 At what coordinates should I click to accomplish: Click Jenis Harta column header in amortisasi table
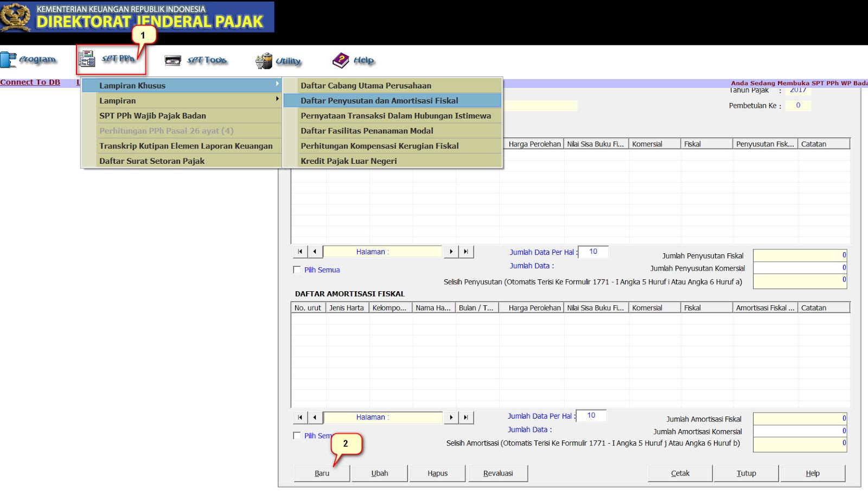[x=347, y=308]
